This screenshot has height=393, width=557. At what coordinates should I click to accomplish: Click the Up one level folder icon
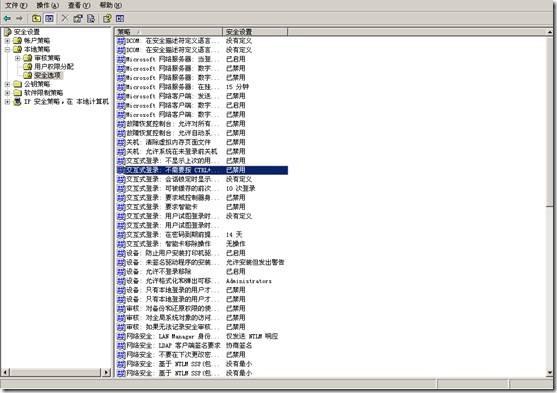[x=36, y=18]
